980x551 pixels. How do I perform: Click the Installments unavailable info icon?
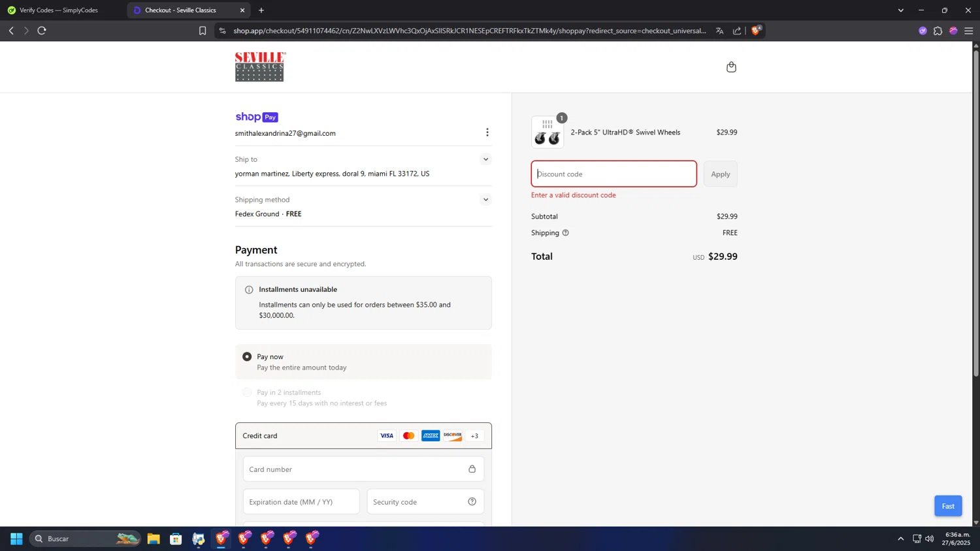(249, 290)
